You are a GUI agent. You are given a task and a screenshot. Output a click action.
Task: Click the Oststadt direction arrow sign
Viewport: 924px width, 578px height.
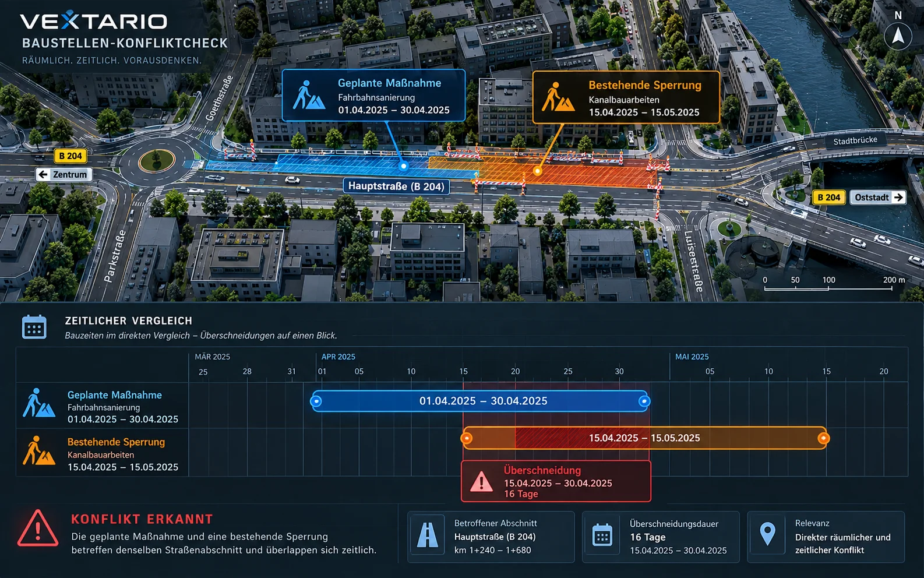click(878, 198)
